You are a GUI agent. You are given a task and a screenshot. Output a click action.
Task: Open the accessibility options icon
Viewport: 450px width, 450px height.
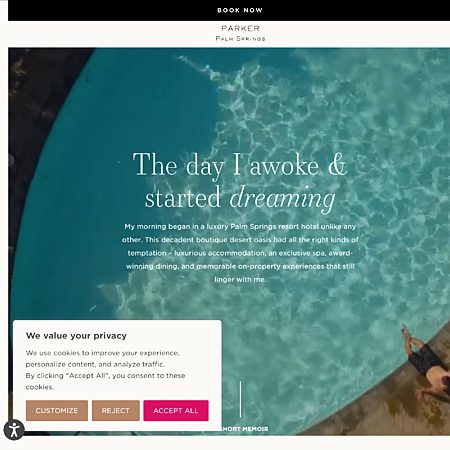[14, 430]
